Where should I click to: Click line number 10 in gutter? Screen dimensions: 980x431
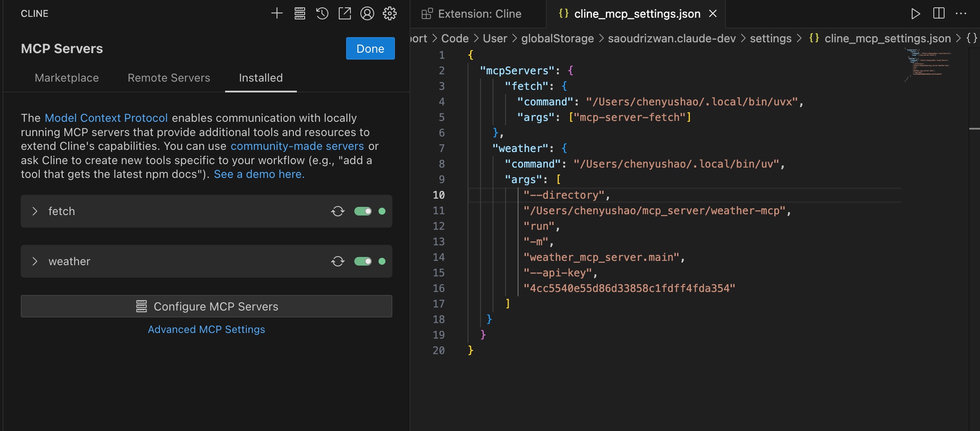coord(439,195)
